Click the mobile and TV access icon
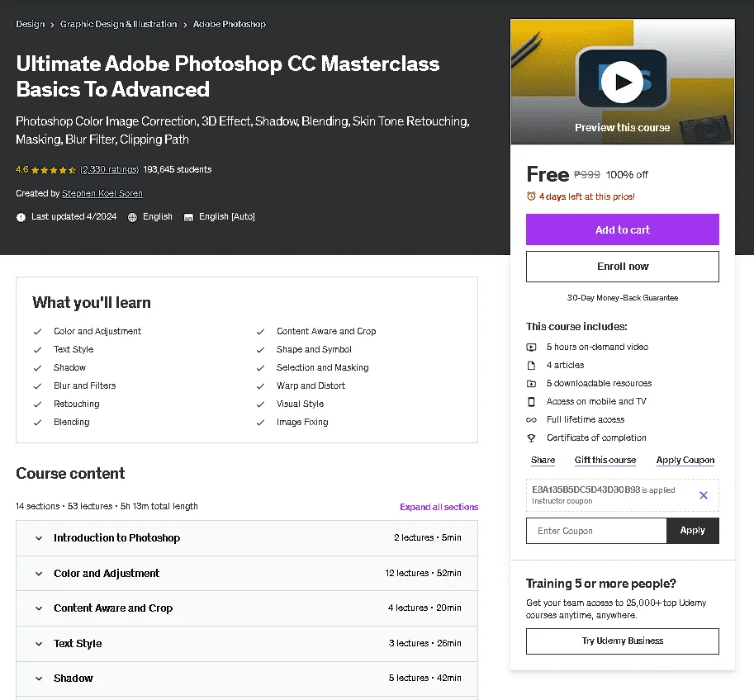 pos(531,401)
